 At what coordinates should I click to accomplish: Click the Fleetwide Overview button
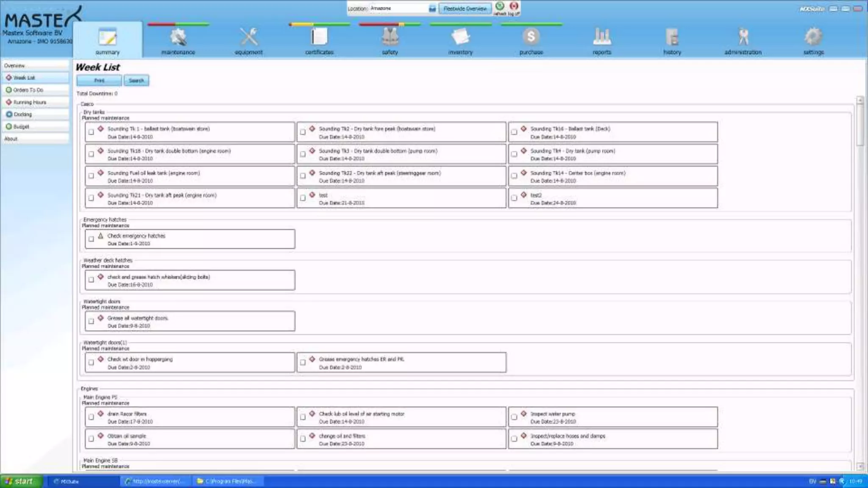click(x=465, y=8)
